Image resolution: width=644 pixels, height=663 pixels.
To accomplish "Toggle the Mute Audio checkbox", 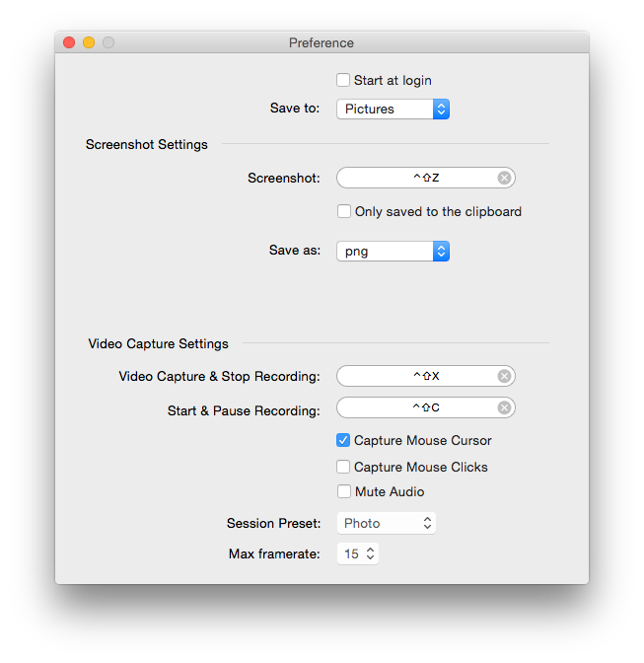I will (x=343, y=491).
